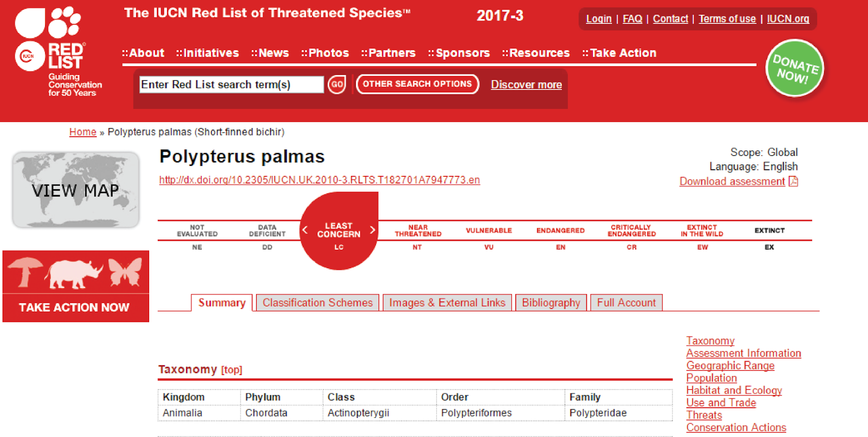Screen dimensions: 868x437
Task: Jump to Assessment Information section
Action: 744,353
